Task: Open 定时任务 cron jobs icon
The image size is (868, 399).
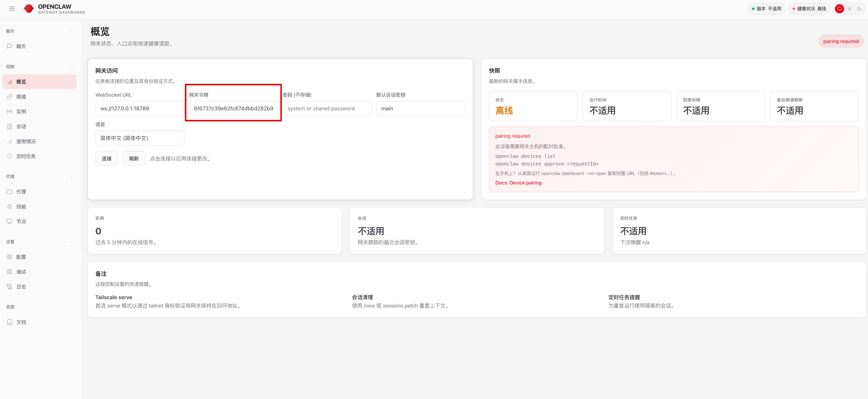Action: coord(9,156)
